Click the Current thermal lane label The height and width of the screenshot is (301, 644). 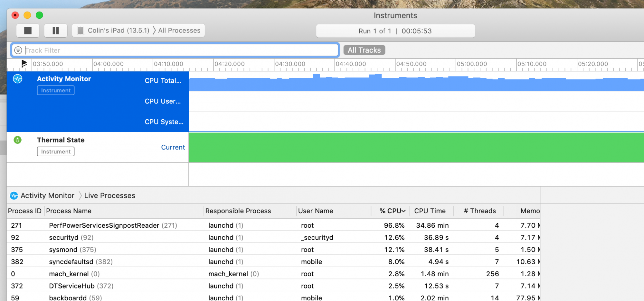coord(173,147)
